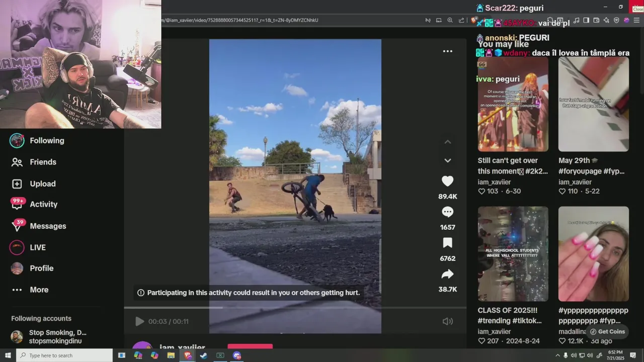Bookmark the video with the favorites icon
The width and height of the screenshot is (644, 362).
[x=447, y=243]
